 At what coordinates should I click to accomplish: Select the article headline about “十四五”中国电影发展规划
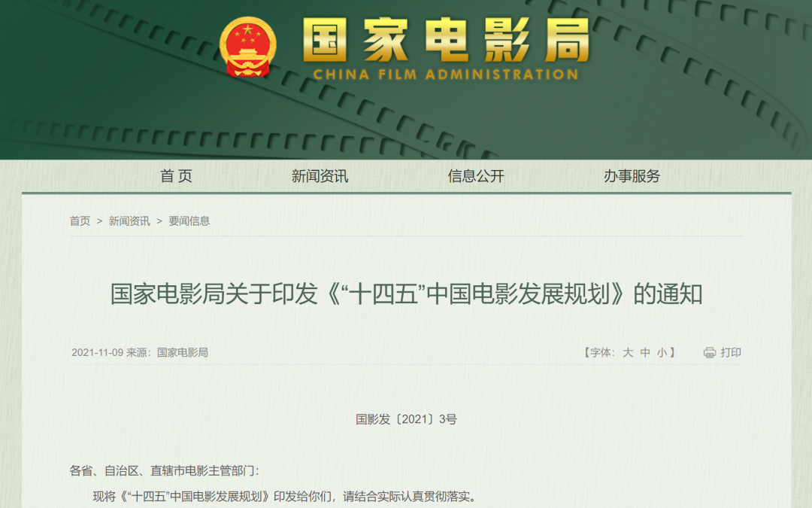(406, 294)
